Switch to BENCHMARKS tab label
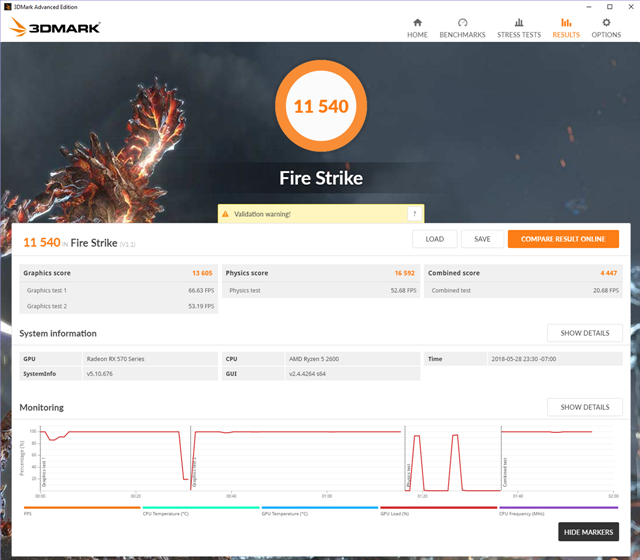The width and height of the screenshot is (640, 560). pyautogui.click(x=462, y=35)
